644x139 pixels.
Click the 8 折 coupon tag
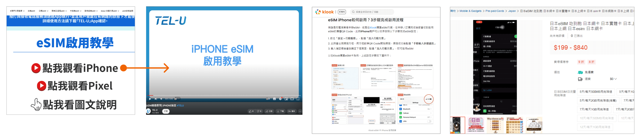click(592, 62)
